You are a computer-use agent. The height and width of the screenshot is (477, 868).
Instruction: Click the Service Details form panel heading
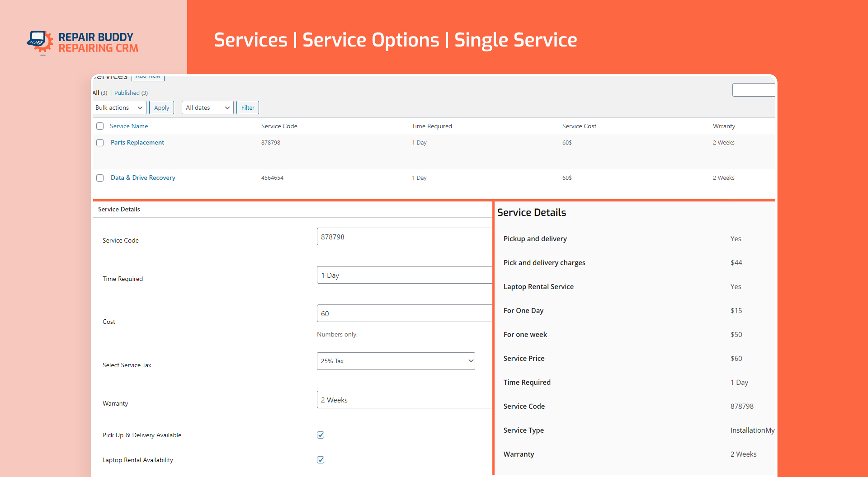[119, 209]
